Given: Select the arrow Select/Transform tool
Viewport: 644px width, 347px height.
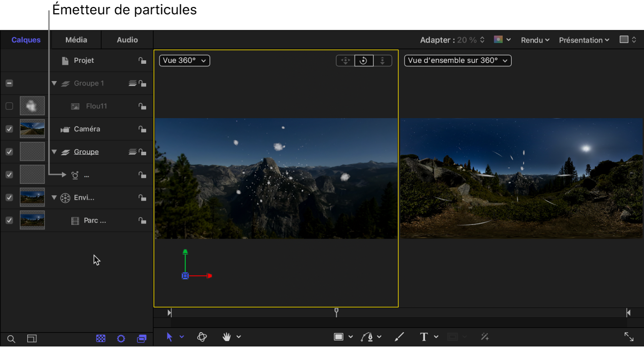Looking at the screenshot, I should coord(170,337).
